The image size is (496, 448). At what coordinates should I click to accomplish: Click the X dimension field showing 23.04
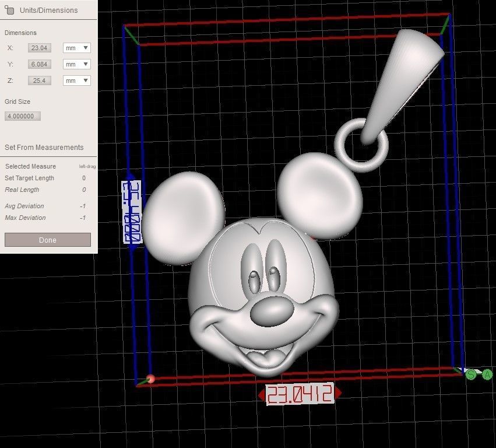[x=40, y=48]
